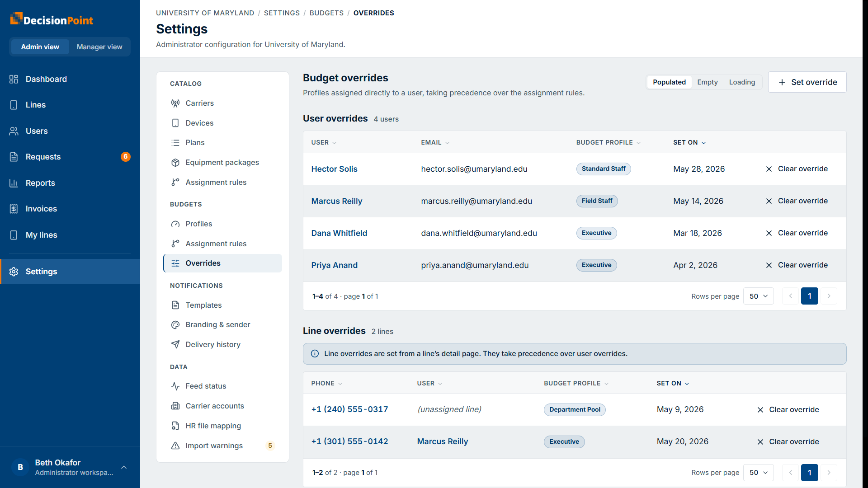Click the Invoices receipt icon

point(14,209)
